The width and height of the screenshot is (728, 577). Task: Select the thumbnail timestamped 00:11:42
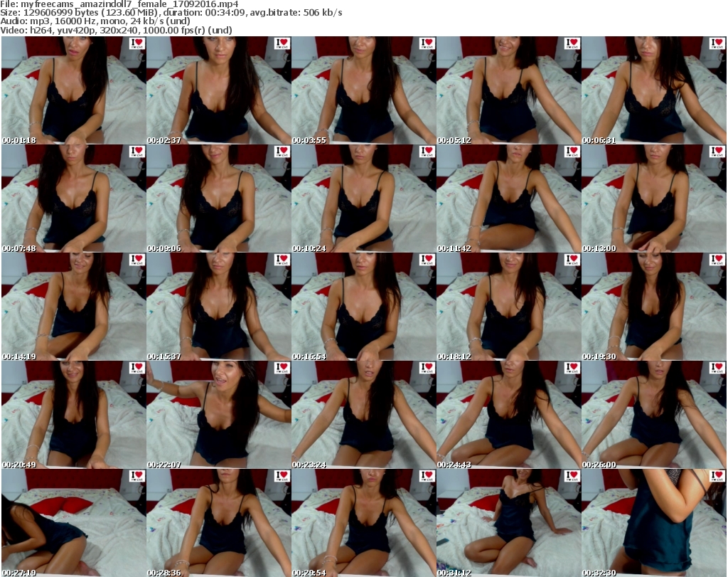pyautogui.click(x=509, y=198)
